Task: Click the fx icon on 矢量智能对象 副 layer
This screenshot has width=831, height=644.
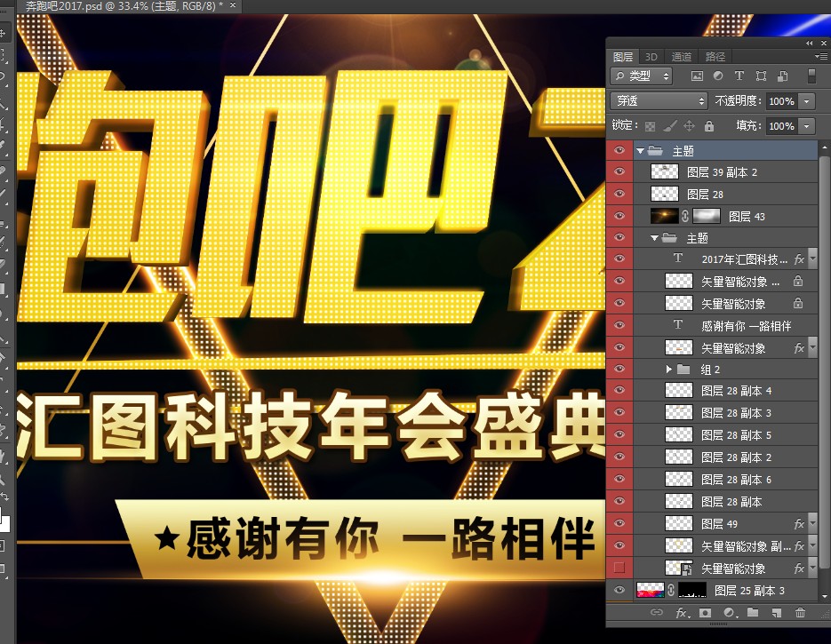Action: (x=799, y=546)
